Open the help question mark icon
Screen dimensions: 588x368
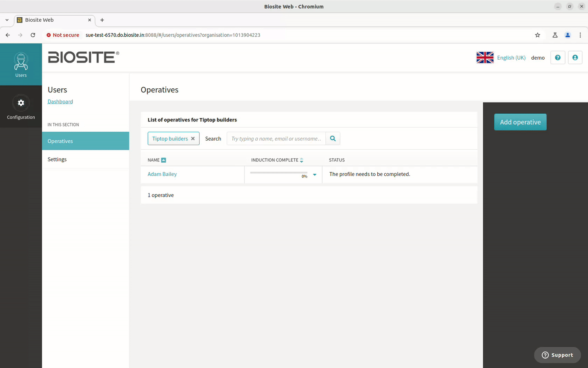pyautogui.click(x=557, y=58)
